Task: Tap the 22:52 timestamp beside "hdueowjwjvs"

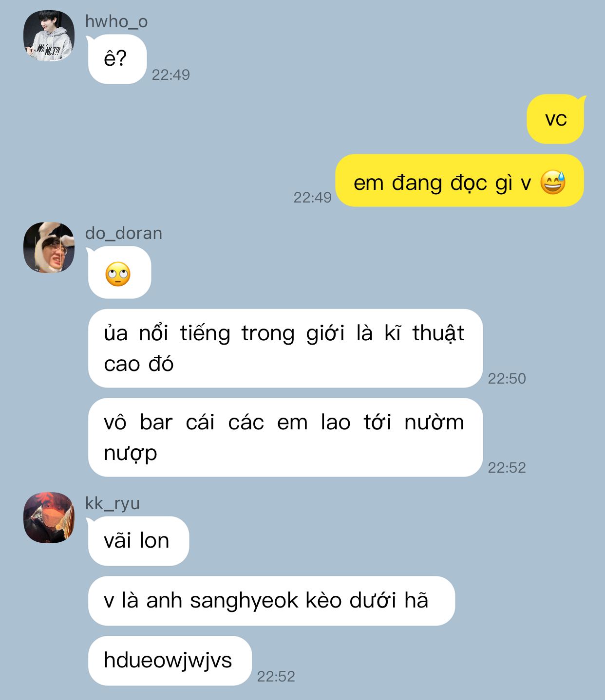Action: point(276,677)
